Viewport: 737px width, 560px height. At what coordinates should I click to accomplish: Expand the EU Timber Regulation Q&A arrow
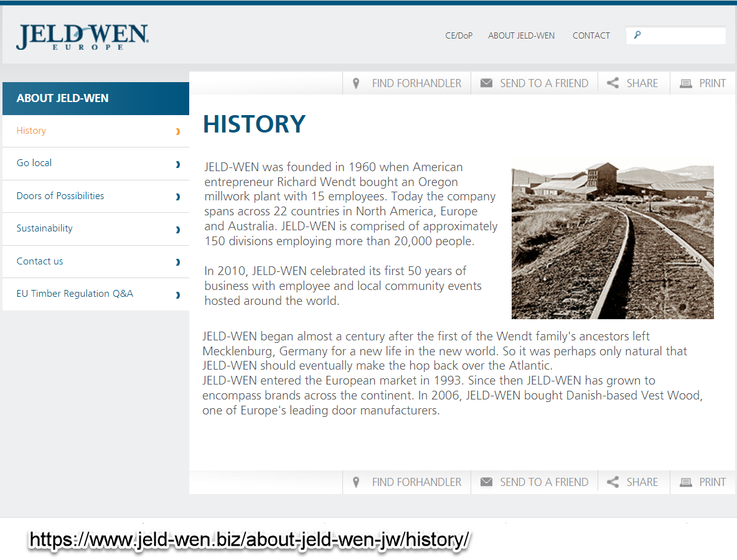(x=177, y=294)
